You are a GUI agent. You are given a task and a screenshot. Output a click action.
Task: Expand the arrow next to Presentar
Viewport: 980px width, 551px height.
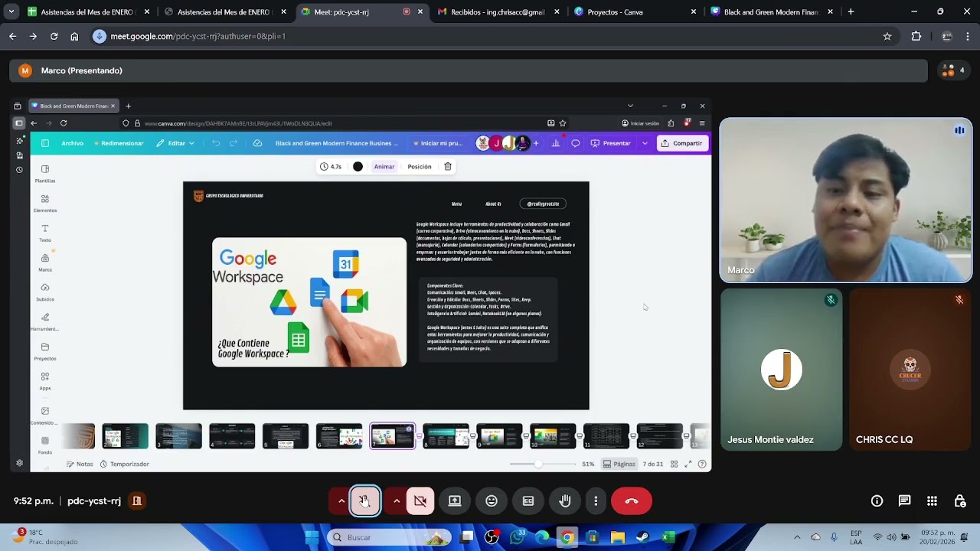tap(645, 143)
